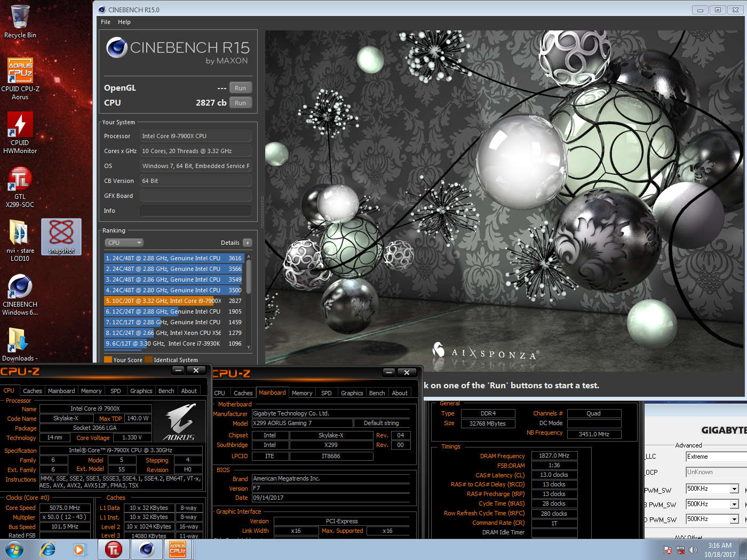Minimize the Mainboard CPU-Z window
Image resolution: width=747 pixels, height=560 pixels.
point(389,372)
